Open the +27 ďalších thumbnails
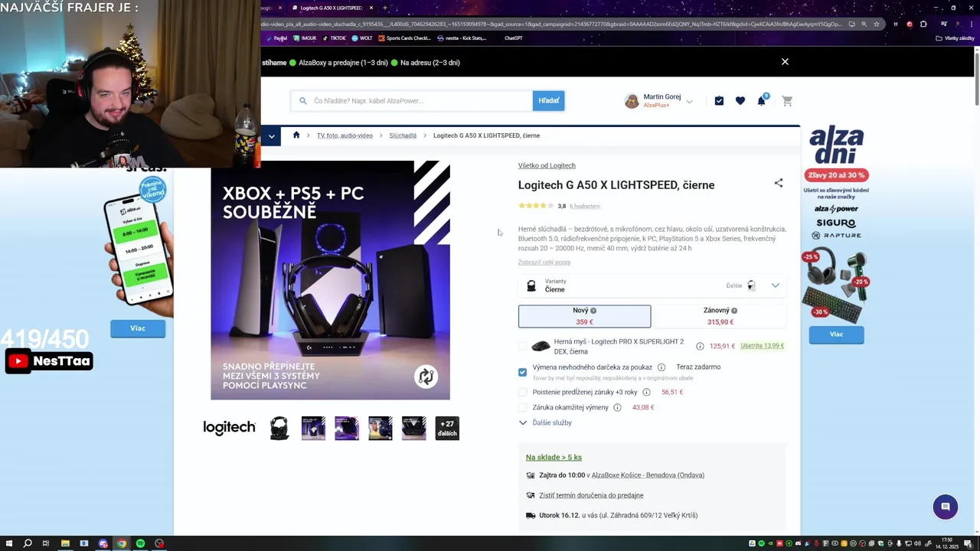The width and height of the screenshot is (980, 551). pos(447,429)
